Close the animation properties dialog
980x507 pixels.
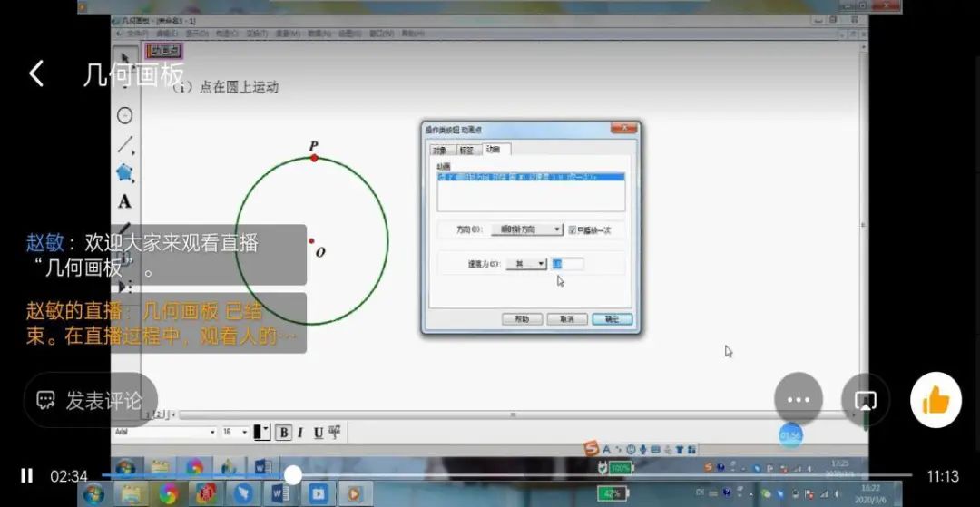pos(623,129)
